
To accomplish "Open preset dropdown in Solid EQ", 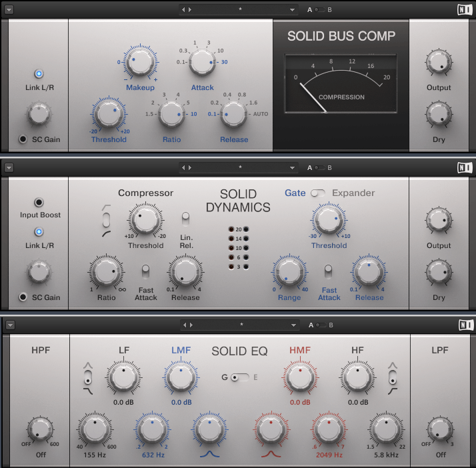I will [x=293, y=325].
